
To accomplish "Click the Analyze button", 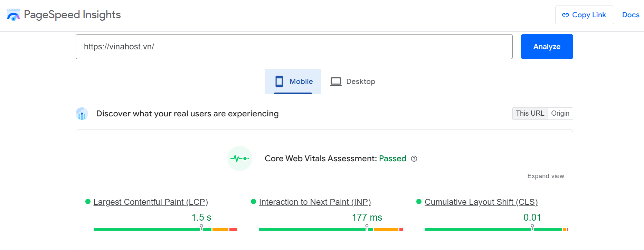I will (x=547, y=47).
